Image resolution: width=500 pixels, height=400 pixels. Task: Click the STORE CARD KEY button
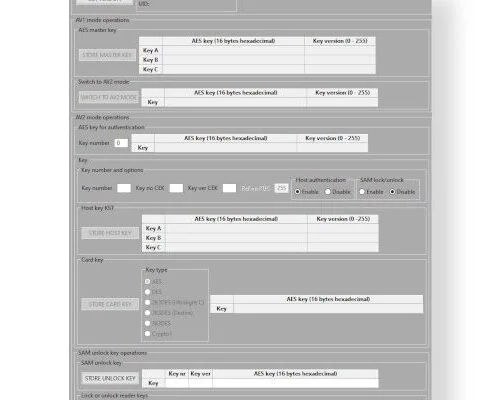pyautogui.click(x=110, y=304)
